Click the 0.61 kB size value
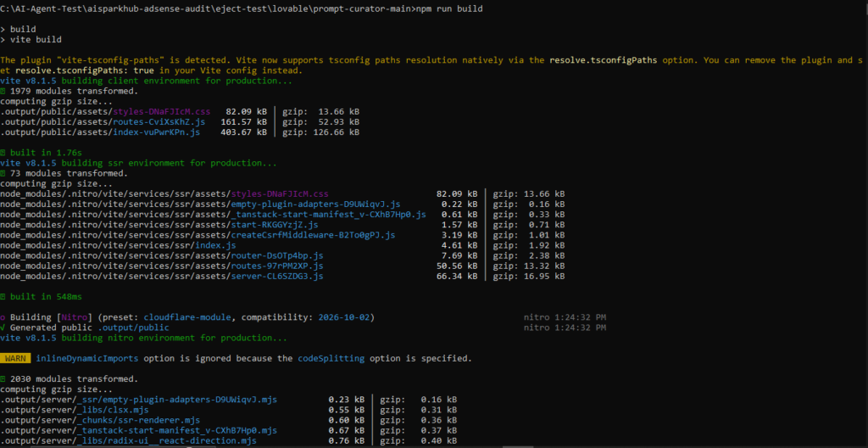The image size is (868, 448). 459,215
